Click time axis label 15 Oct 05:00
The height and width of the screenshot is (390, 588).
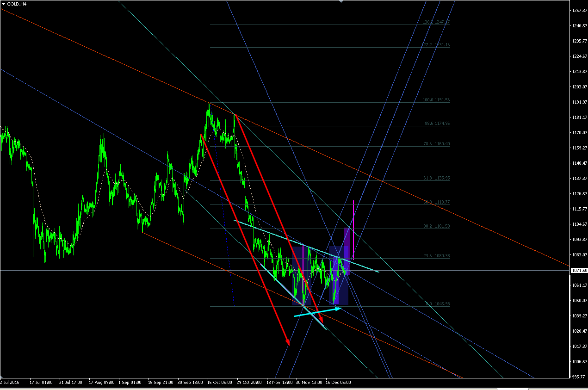[220, 383]
